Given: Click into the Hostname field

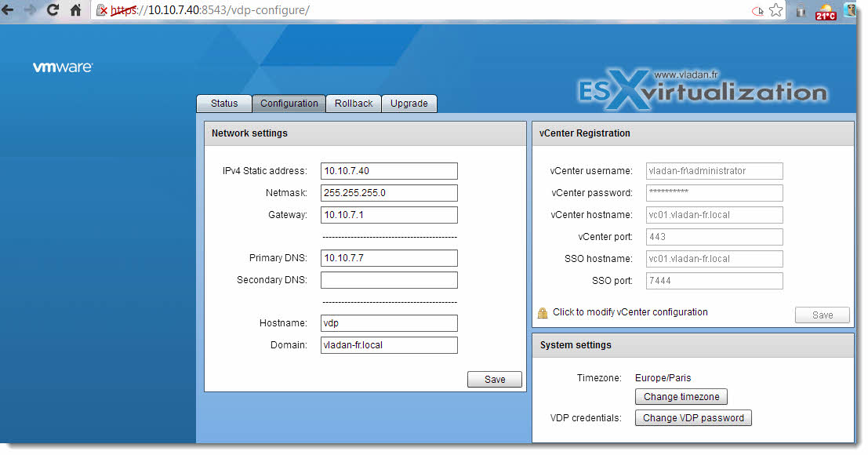Looking at the screenshot, I should click(389, 323).
